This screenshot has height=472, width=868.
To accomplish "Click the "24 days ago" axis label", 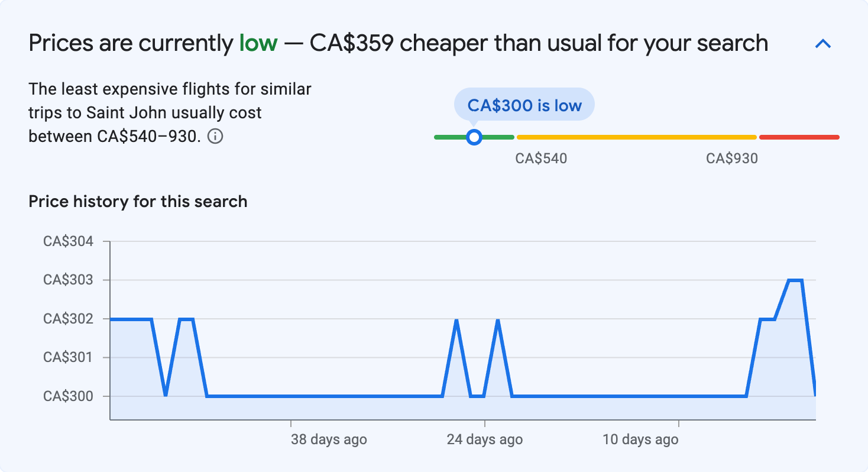I will [485, 439].
